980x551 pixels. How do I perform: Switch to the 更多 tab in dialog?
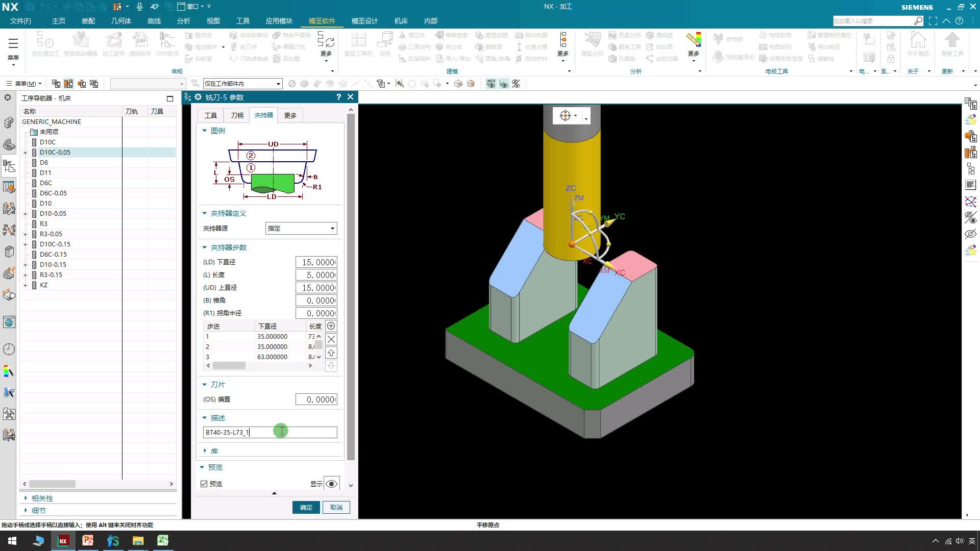pyautogui.click(x=290, y=116)
